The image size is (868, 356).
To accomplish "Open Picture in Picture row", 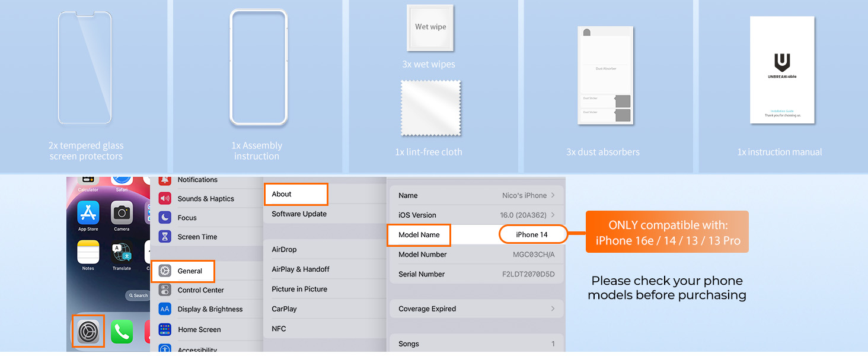I will click(x=324, y=289).
